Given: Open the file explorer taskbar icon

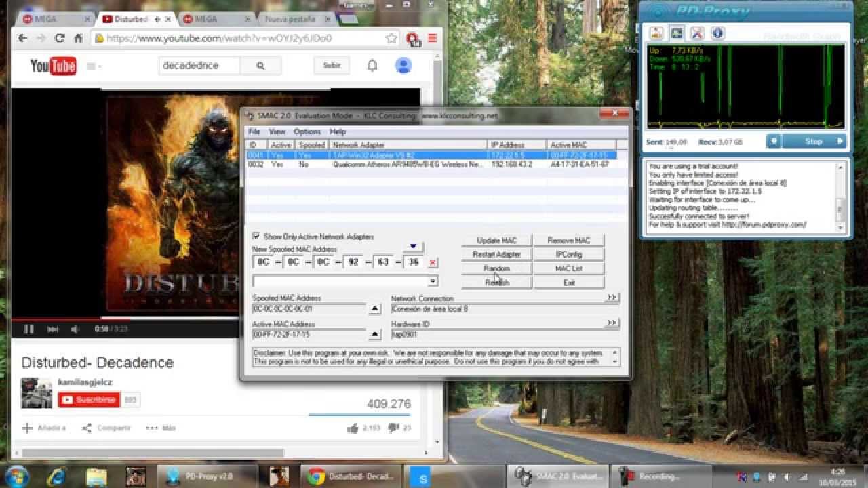Looking at the screenshot, I should click(97, 476).
